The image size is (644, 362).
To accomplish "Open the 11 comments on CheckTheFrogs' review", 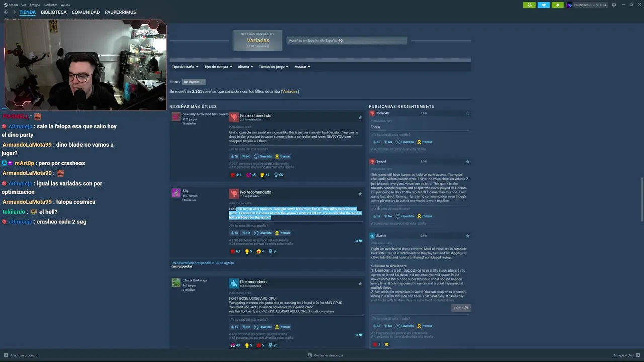I will click(358, 335).
